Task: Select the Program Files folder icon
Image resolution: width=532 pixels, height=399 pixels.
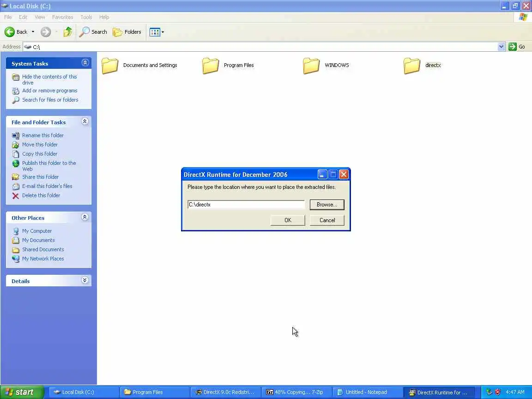Action: tap(211, 66)
